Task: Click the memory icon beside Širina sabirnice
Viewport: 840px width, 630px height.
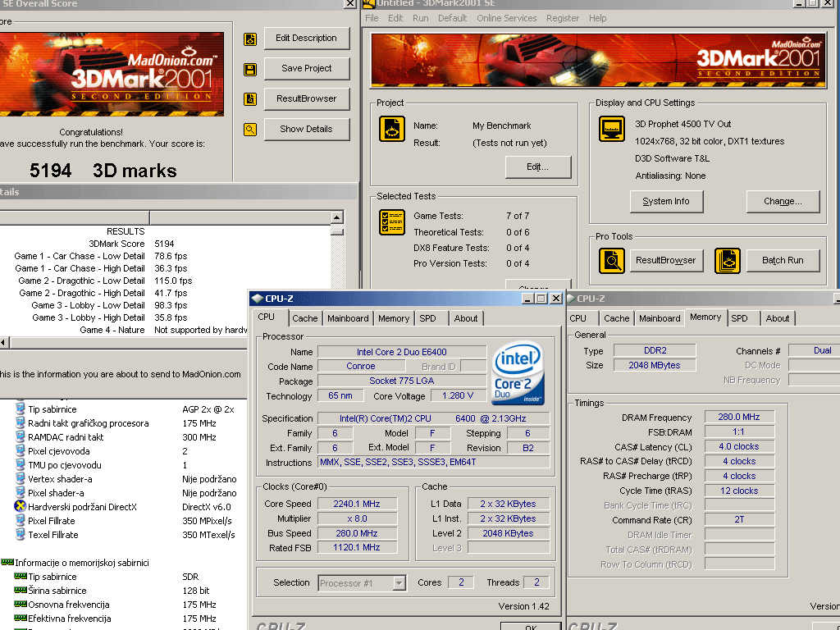Action: 21,590
